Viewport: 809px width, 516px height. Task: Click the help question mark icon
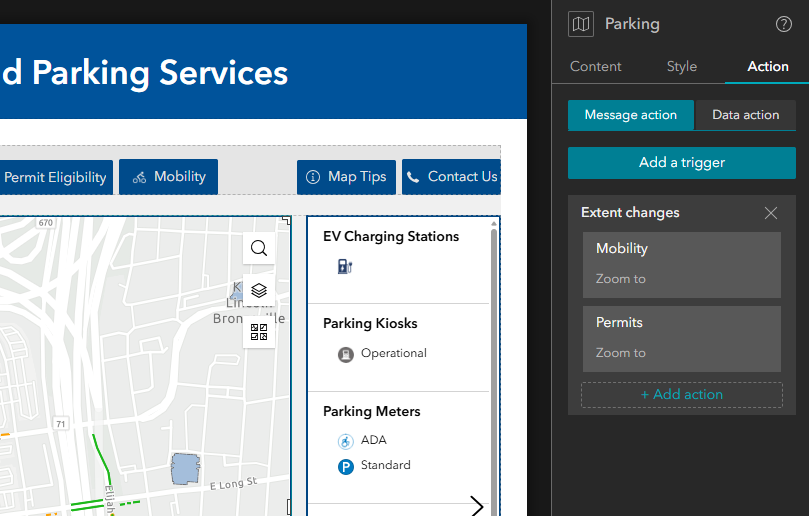click(784, 25)
